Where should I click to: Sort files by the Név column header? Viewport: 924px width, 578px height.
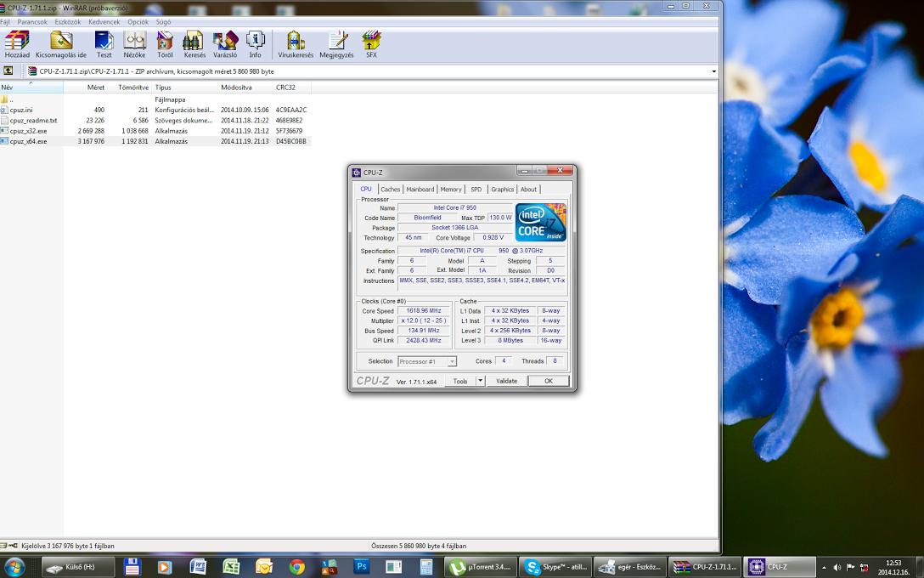tap(31, 88)
